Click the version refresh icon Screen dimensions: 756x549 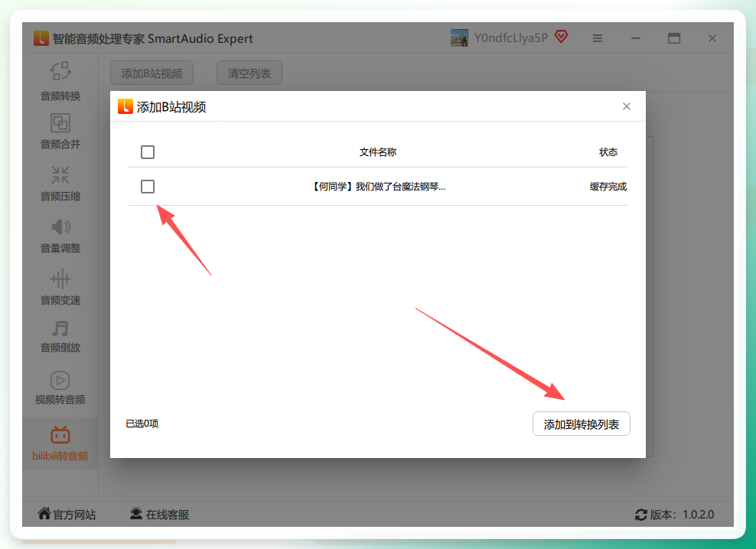coord(640,515)
